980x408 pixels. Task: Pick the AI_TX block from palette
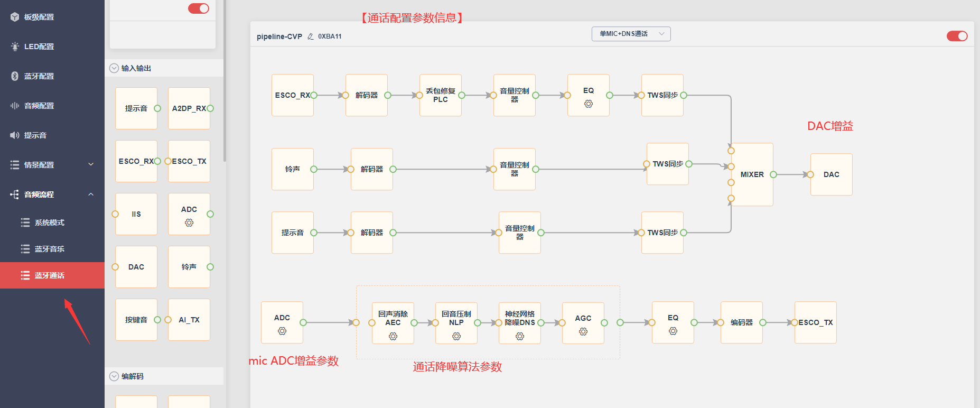[189, 320]
